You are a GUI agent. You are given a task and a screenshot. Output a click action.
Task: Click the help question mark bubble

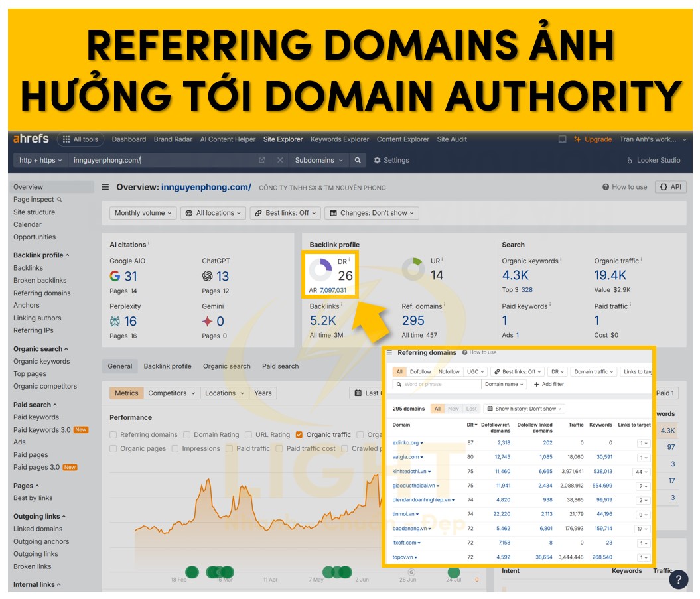(x=679, y=579)
